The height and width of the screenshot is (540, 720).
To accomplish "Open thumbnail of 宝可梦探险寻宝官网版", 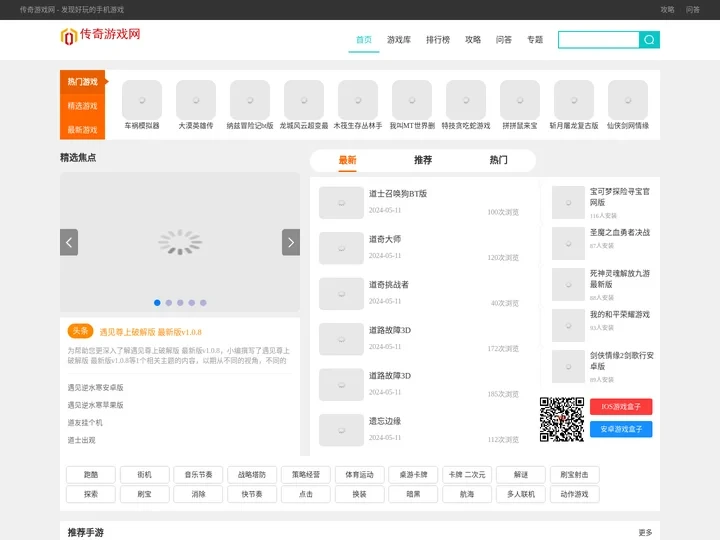I will click(x=568, y=202).
